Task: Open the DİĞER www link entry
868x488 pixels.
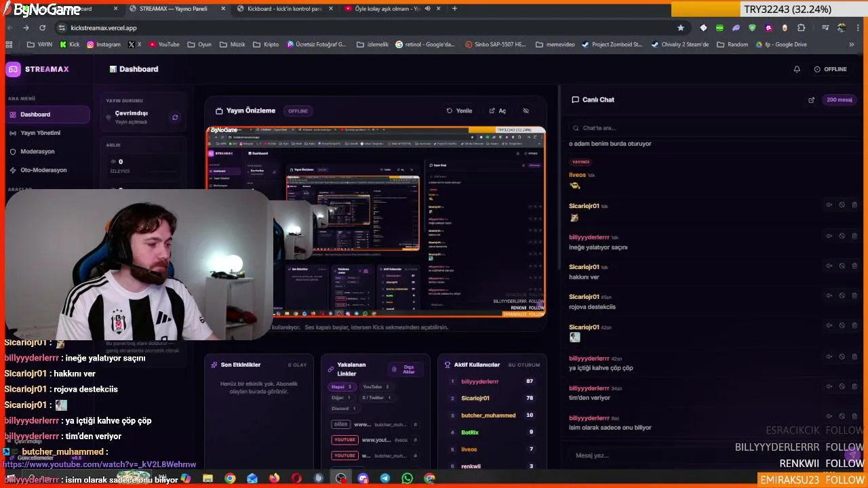Action: pyautogui.click(x=362, y=424)
